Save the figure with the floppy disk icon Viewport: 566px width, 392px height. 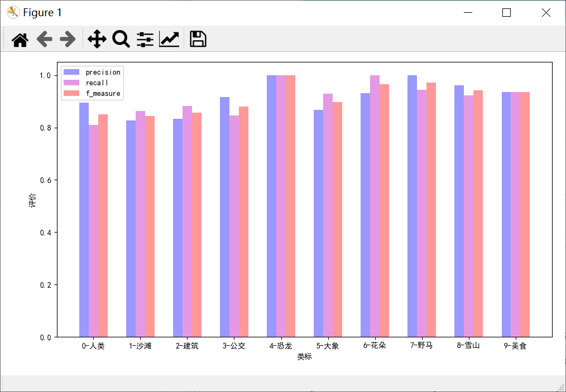198,39
